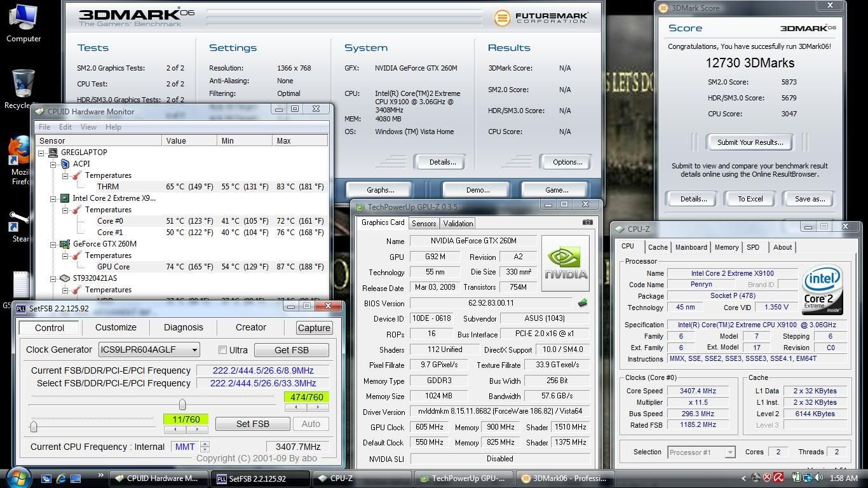Click the Current CPU Frequency 3407.7MHz field

(x=298, y=447)
